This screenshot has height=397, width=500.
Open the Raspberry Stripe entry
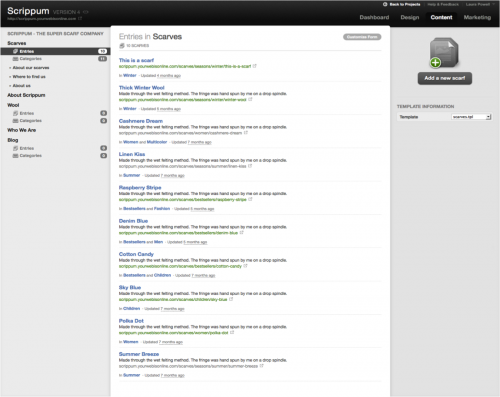pos(140,188)
